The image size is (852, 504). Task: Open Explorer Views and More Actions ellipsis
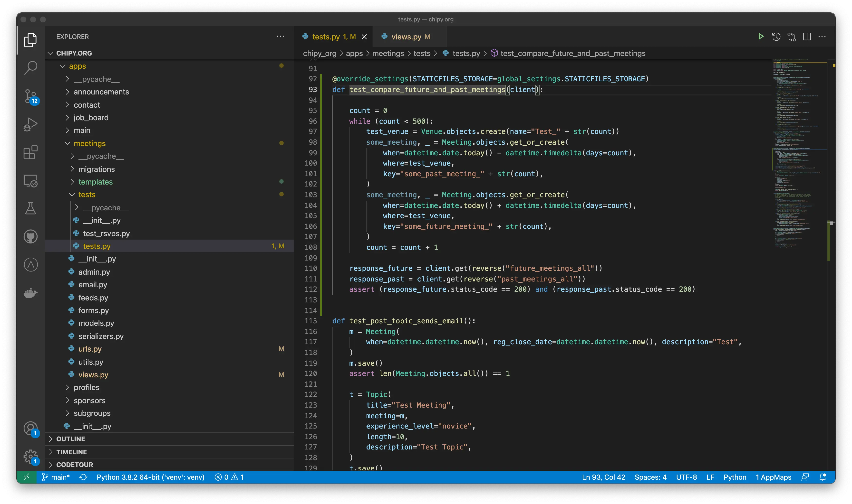[280, 36]
